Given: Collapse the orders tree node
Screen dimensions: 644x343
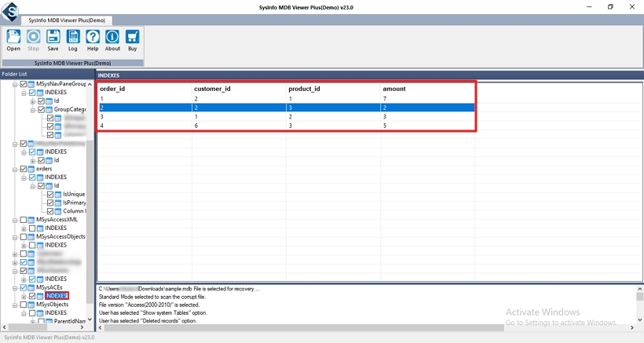Looking at the screenshot, I should 15,169.
